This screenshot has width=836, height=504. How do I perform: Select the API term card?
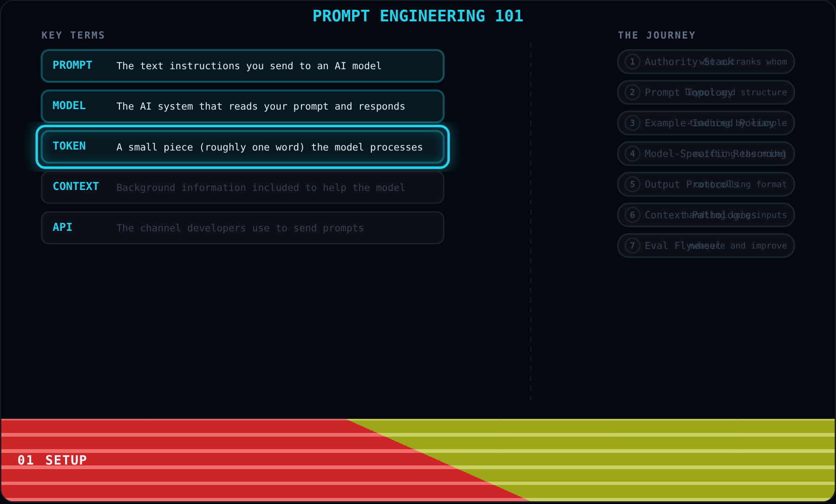point(242,228)
